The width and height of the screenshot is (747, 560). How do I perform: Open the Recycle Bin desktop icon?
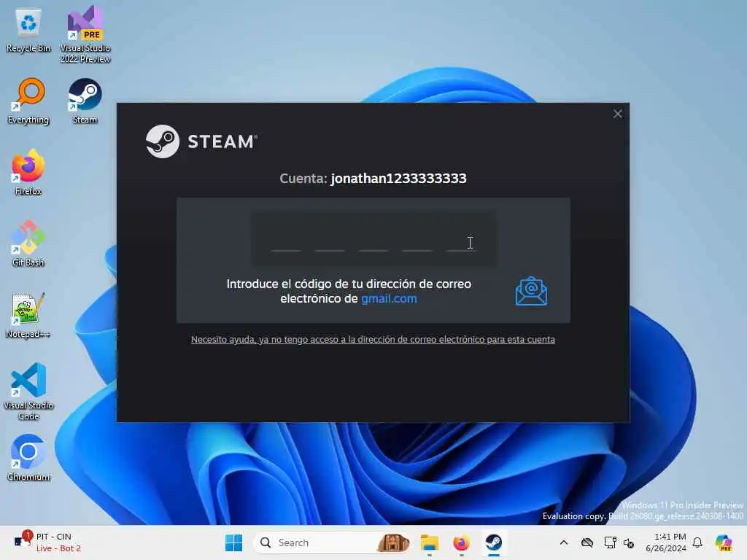click(28, 31)
